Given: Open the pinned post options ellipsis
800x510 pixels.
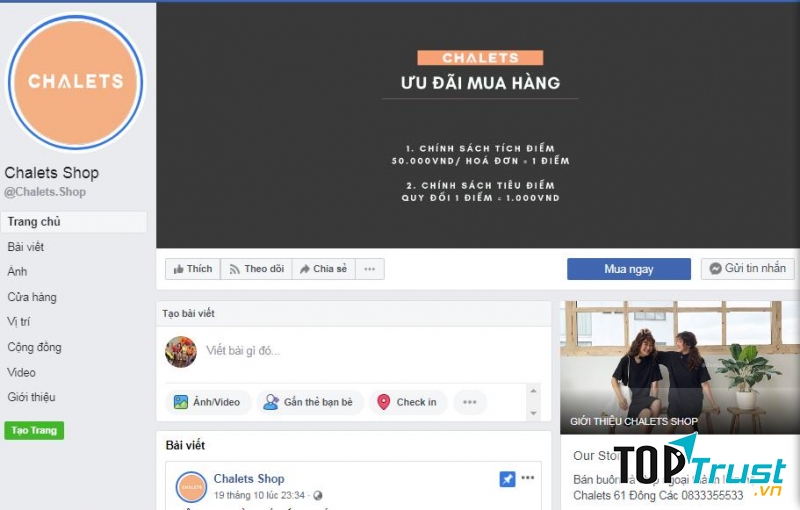Looking at the screenshot, I should click(x=528, y=478).
